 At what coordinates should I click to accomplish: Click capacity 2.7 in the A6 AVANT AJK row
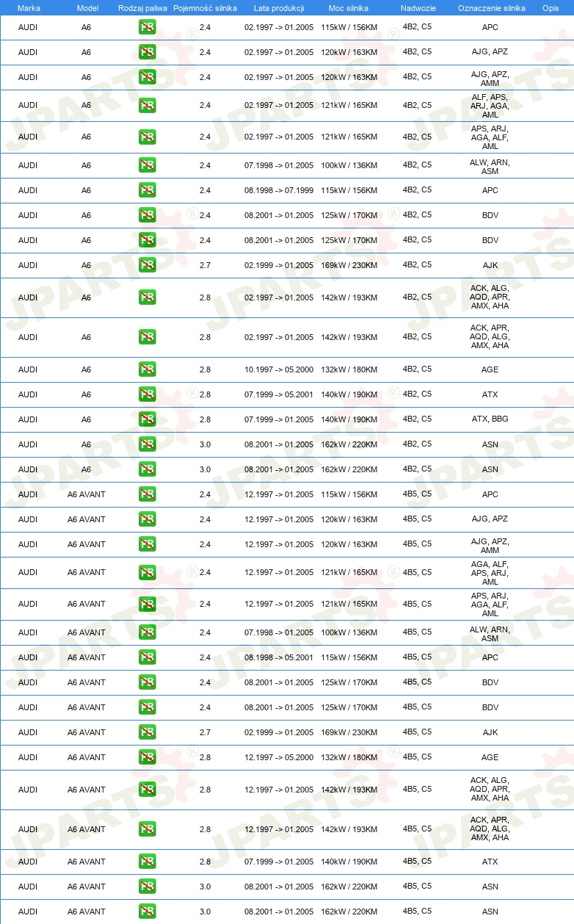[205, 732]
